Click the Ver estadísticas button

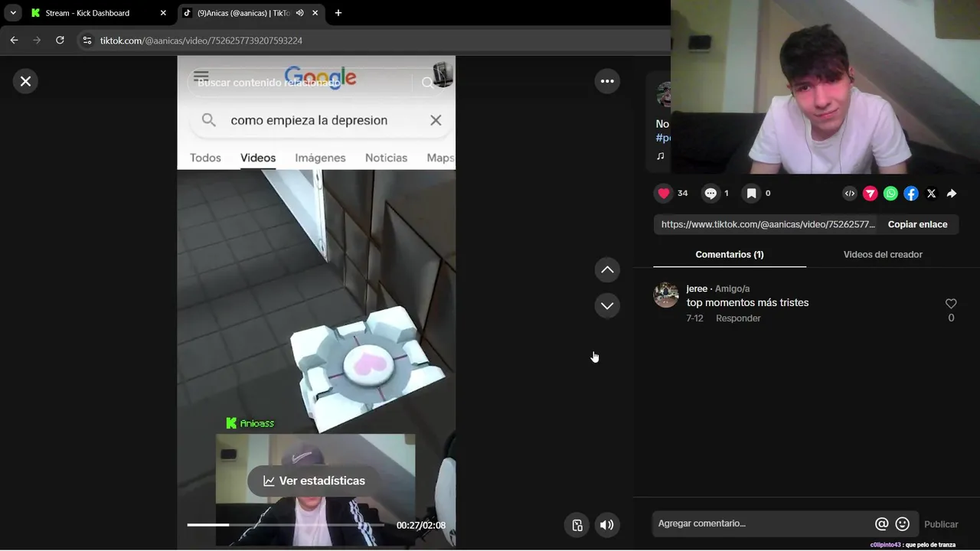[x=314, y=481]
